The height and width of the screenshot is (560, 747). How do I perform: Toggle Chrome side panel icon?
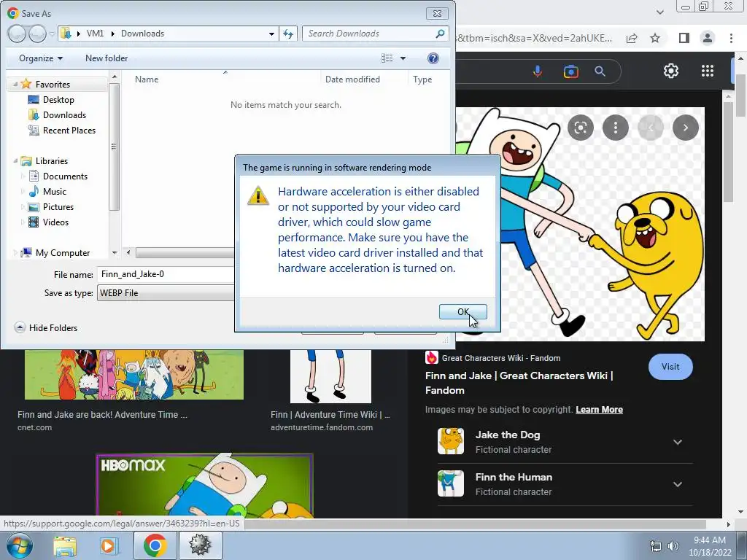(x=684, y=38)
